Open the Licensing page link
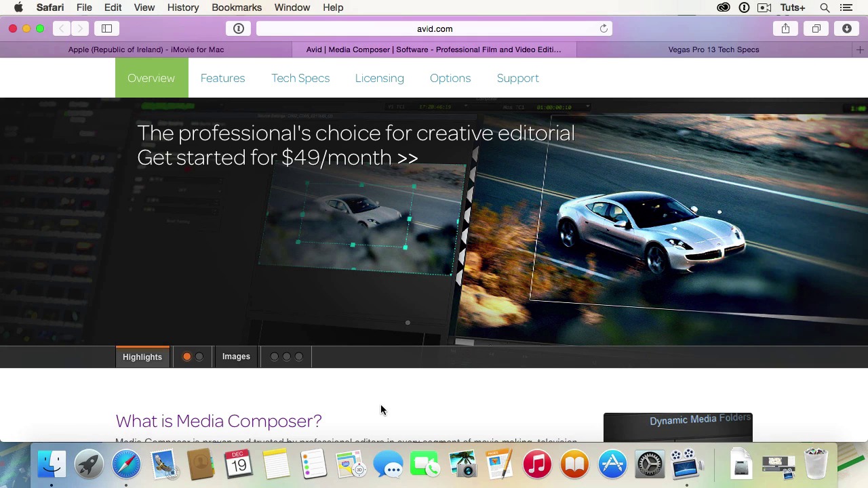This screenshot has height=488, width=868. [379, 78]
